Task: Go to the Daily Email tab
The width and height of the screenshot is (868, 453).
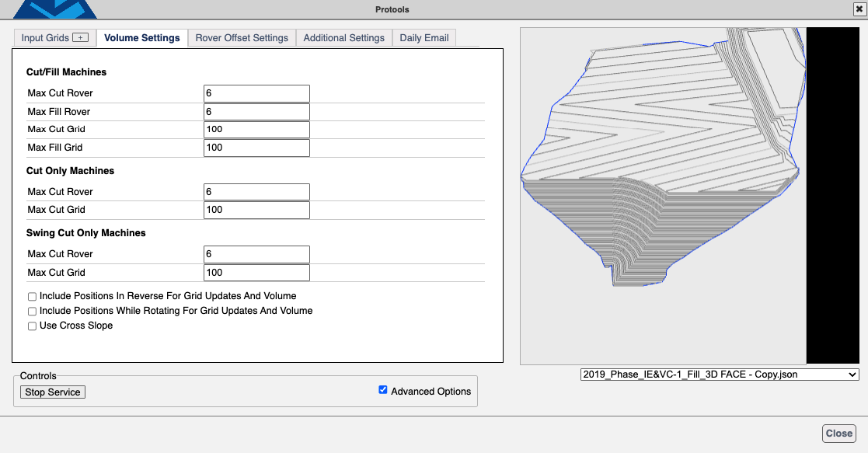Action: point(424,37)
